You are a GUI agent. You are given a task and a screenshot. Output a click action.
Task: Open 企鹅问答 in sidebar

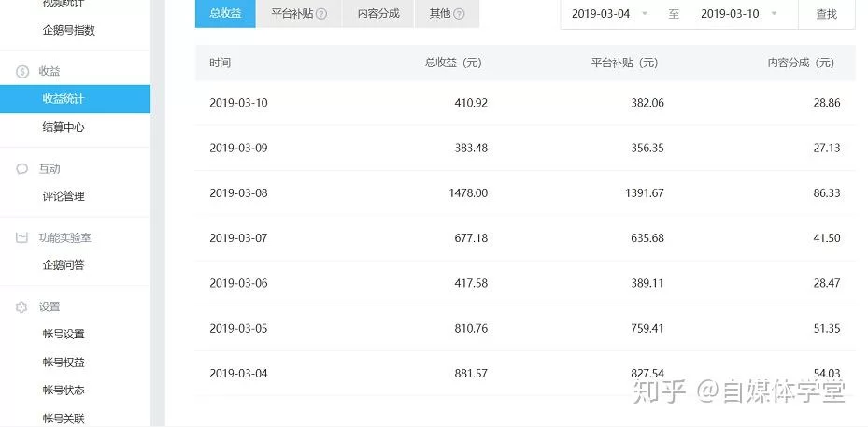(x=64, y=265)
